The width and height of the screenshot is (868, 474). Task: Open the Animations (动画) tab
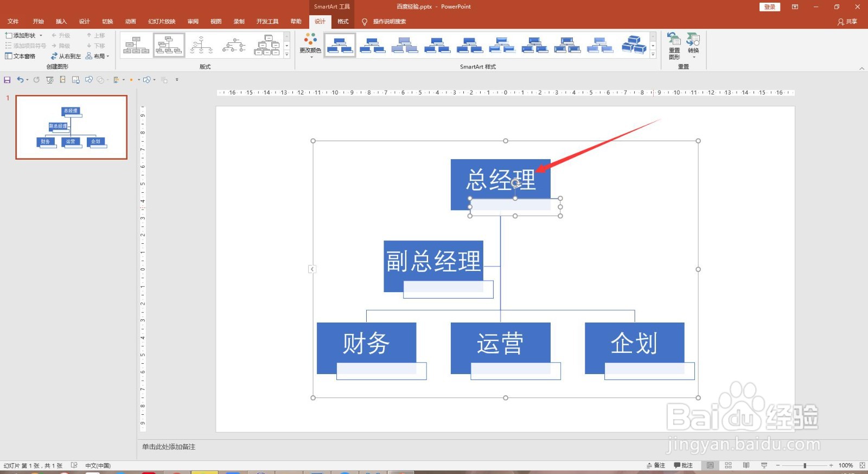pyautogui.click(x=131, y=21)
